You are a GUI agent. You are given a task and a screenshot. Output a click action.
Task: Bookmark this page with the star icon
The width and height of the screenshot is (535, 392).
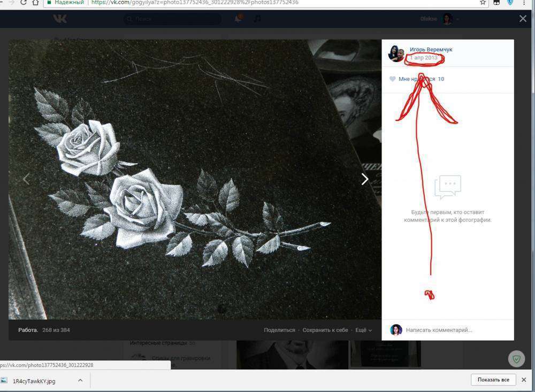click(483, 3)
